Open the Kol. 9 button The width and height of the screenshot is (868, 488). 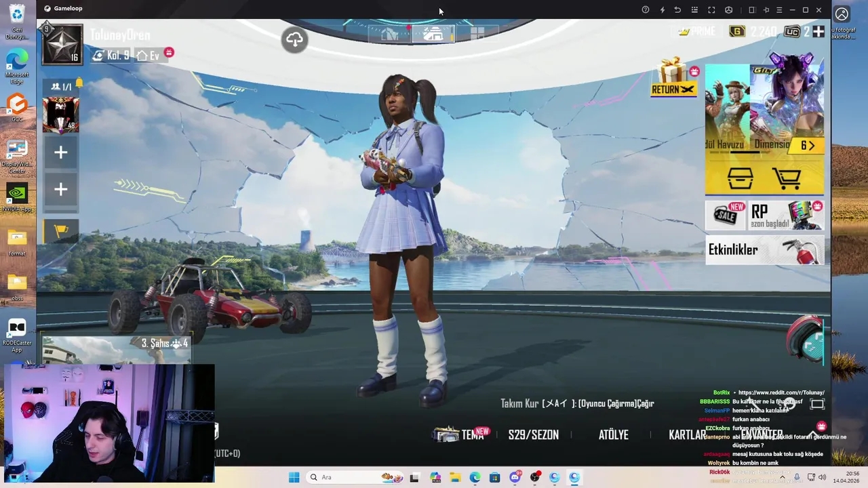111,56
